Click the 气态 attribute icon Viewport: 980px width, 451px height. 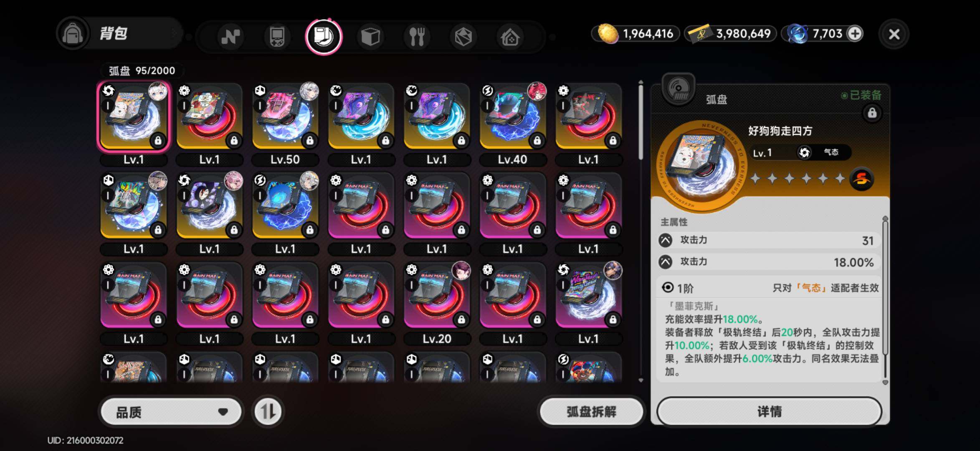pos(804,152)
